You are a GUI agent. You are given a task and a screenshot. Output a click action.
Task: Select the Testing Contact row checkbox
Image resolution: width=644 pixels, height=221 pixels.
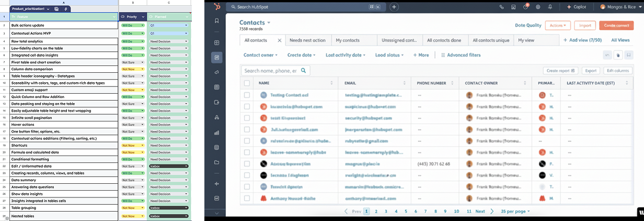pos(247,95)
